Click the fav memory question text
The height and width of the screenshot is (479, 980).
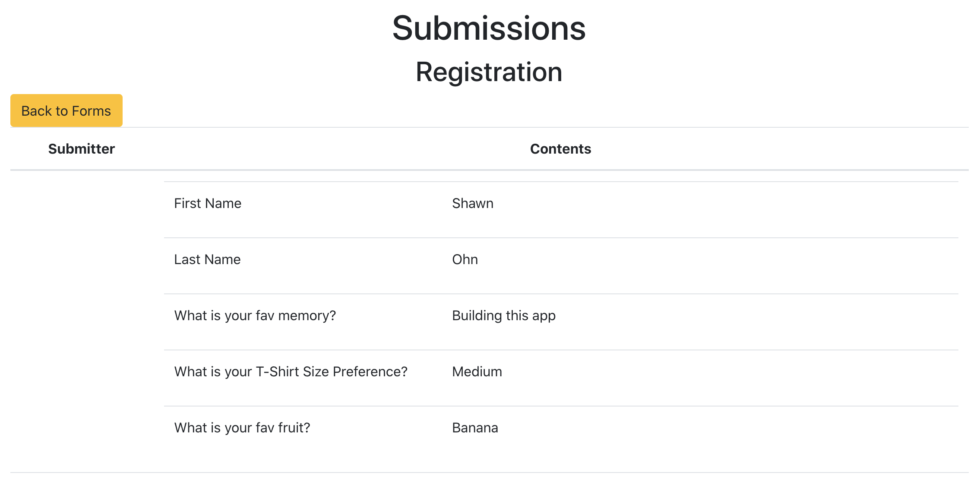point(256,315)
